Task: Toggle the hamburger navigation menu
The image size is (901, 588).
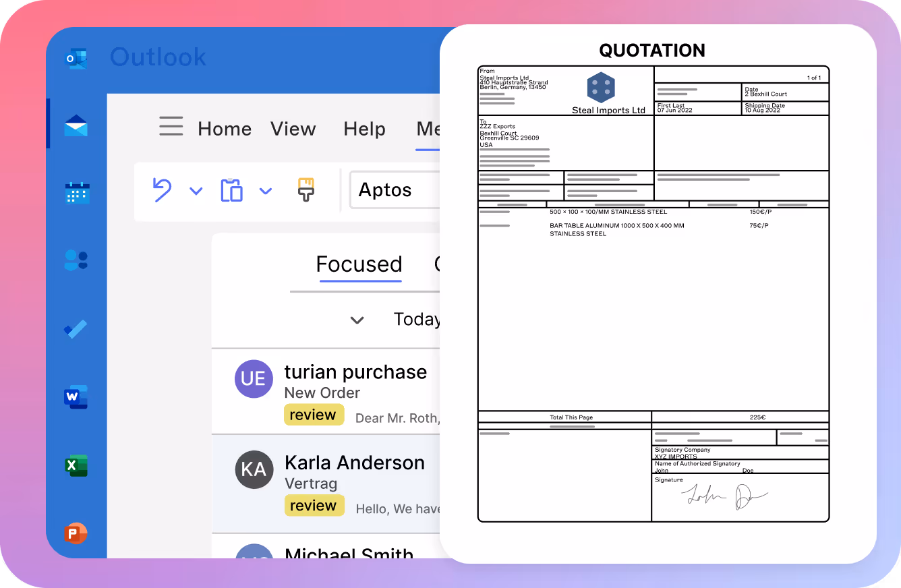Action: pyautogui.click(x=171, y=126)
